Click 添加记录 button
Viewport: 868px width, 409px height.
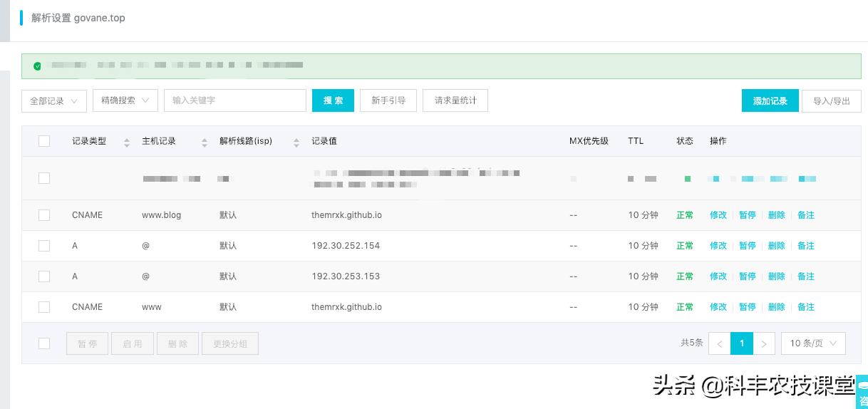[x=770, y=100]
